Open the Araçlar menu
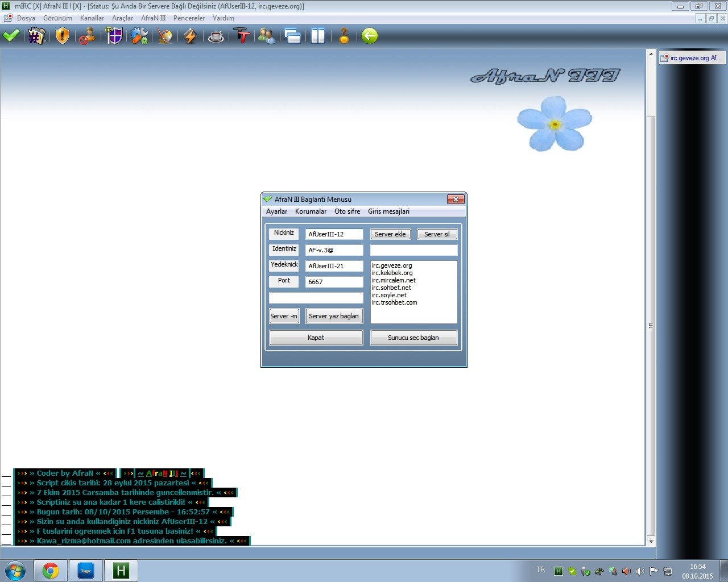The height and width of the screenshot is (582, 728). pyautogui.click(x=122, y=18)
